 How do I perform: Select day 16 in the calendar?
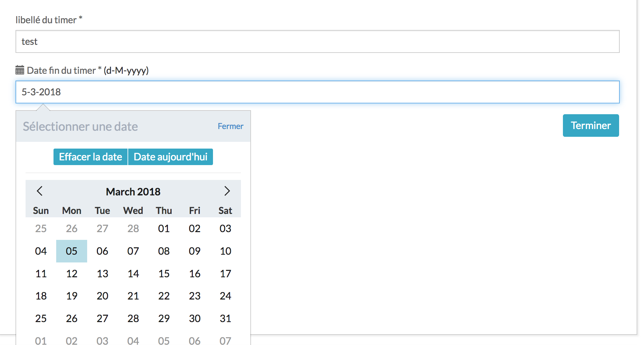[x=195, y=274]
